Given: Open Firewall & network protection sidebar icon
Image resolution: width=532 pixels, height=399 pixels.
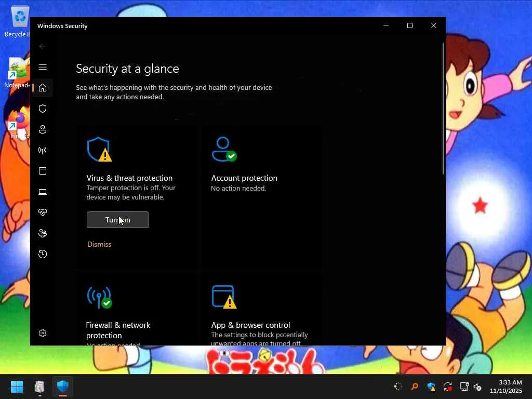Looking at the screenshot, I should pyautogui.click(x=43, y=150).
